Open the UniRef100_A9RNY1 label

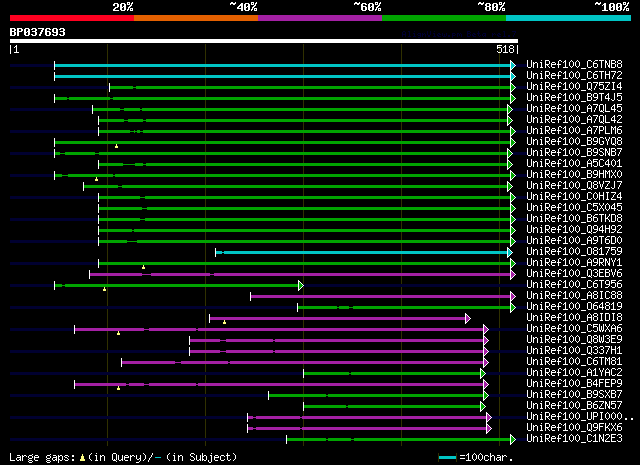574,263
